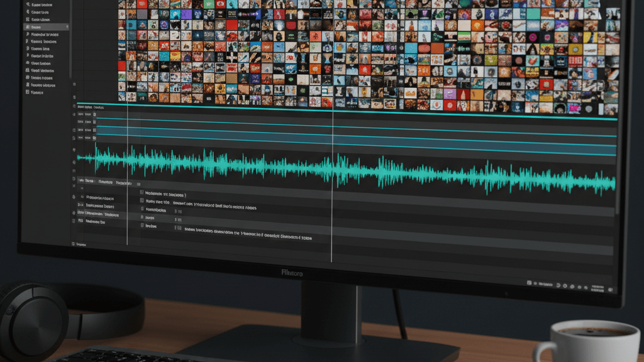The width and height of the screenshot is (644, 362).
Task: Click the icon of the highlighted sidebar item
Action: point(27,27)
